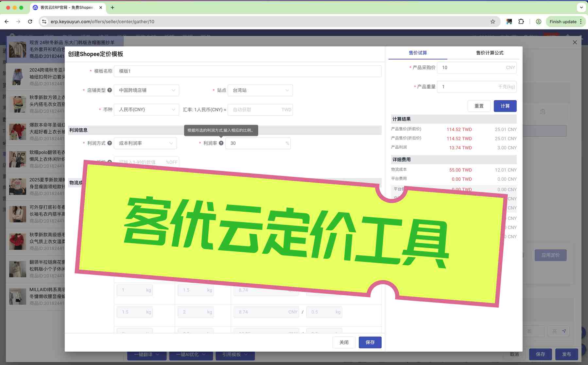Open the 店铺类型 dropdown showing 中国跨境店铺
The image size is (588, 365).
coord(146,91)
